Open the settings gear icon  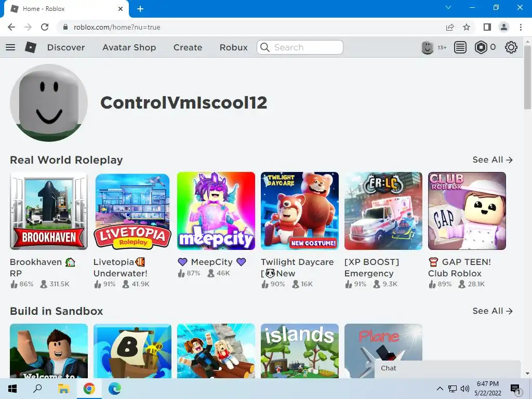tap(511, 47)
